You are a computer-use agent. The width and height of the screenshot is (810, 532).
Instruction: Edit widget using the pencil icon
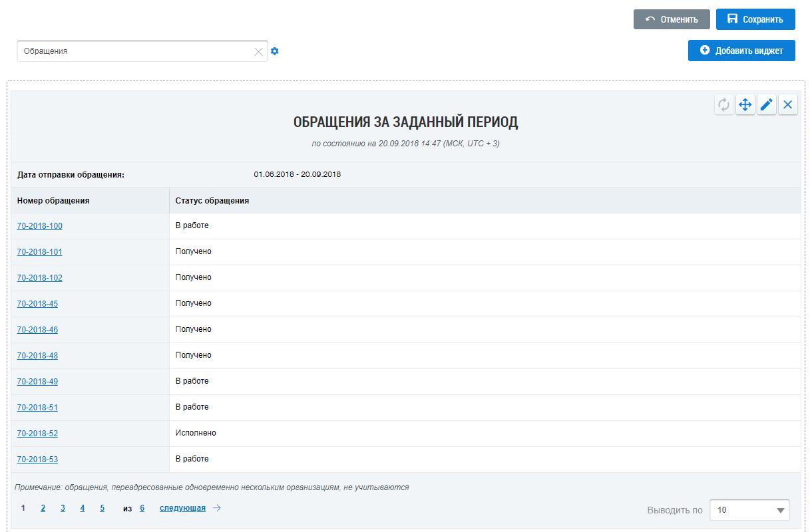(x=767, y=104)
